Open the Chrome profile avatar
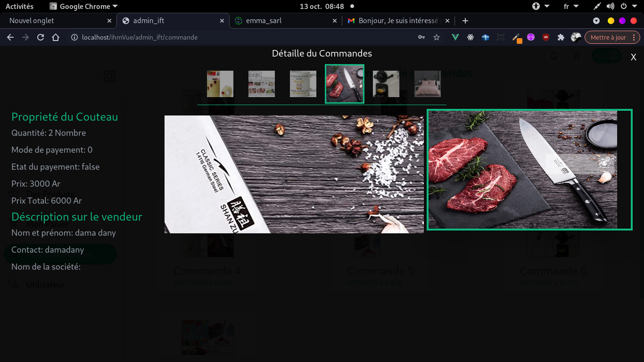The image size is (644, 362). click(x=576, y=37)
